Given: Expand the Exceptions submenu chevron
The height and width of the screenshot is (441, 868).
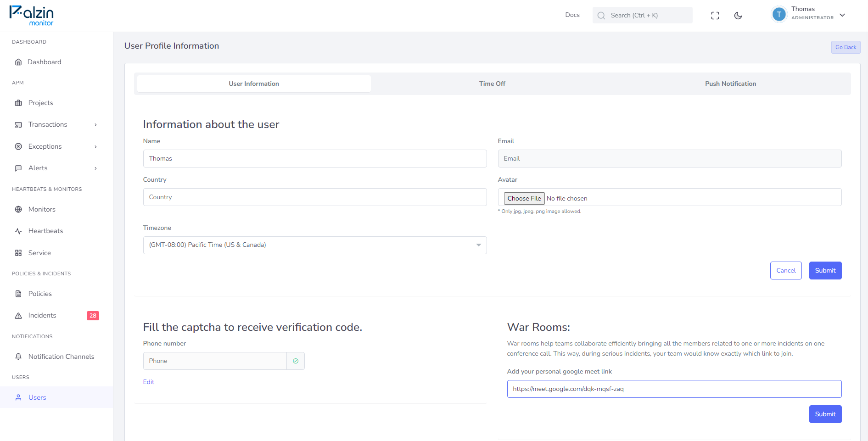Looking at the screenshot, I should (x=95, y=147).
